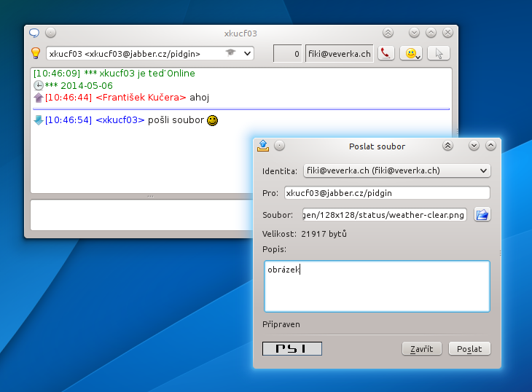Click received arrow icon before pošli soubor
532x392 pixels.
click(39, 119)
